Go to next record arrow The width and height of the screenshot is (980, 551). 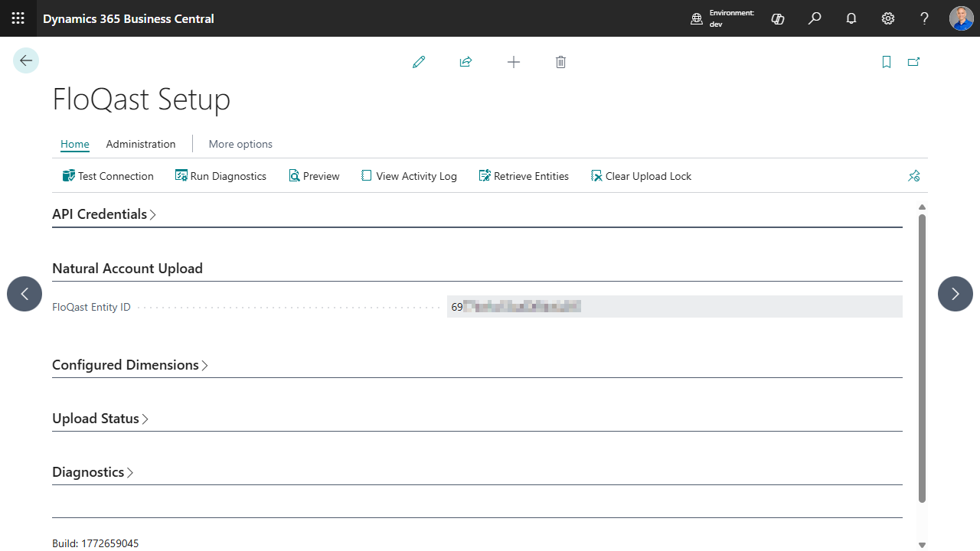click(955, 294)
